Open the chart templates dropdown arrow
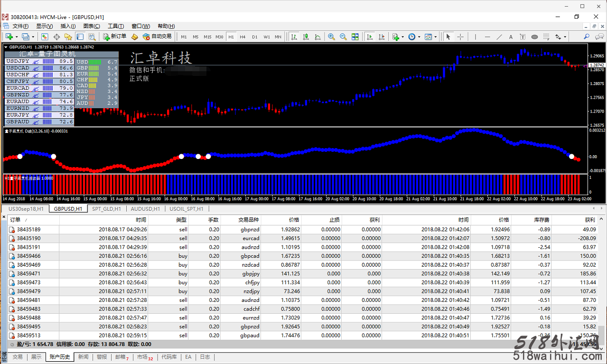This screenshot has height=364, width=607. pos(436,37)
